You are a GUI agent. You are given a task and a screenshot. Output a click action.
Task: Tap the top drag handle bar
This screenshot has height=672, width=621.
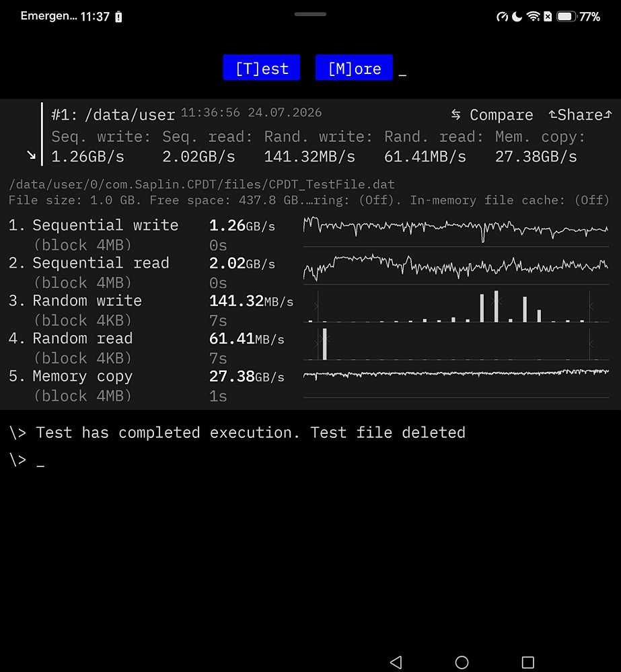(x=310, y=14)
